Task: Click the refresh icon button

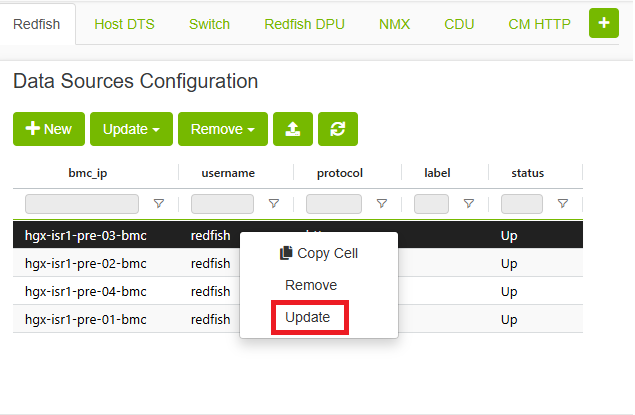Action: click(338, 129)
